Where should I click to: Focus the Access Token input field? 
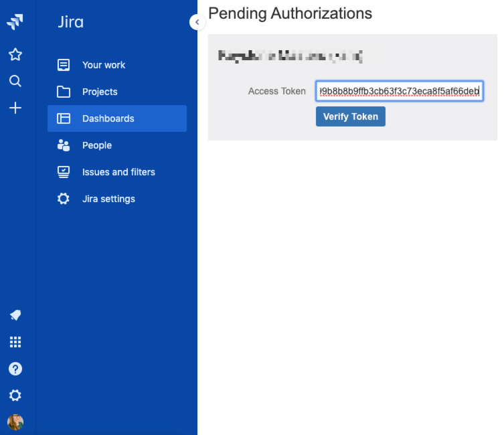[400, 91]
